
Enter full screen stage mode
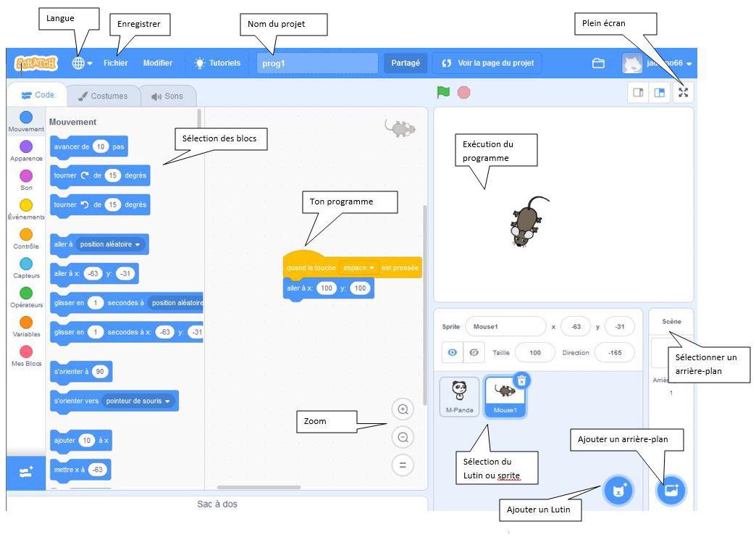(683, 93)
